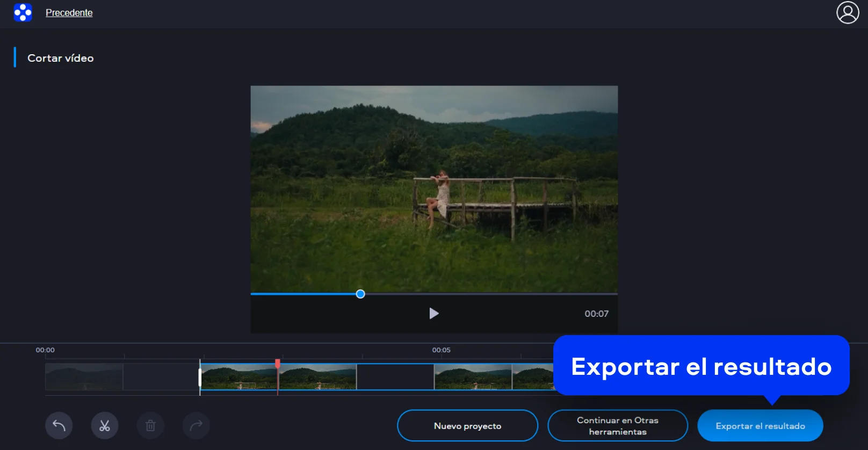Click the redo arrow icon
Viewport: 868px width, 450px height.
pos(196,426)
